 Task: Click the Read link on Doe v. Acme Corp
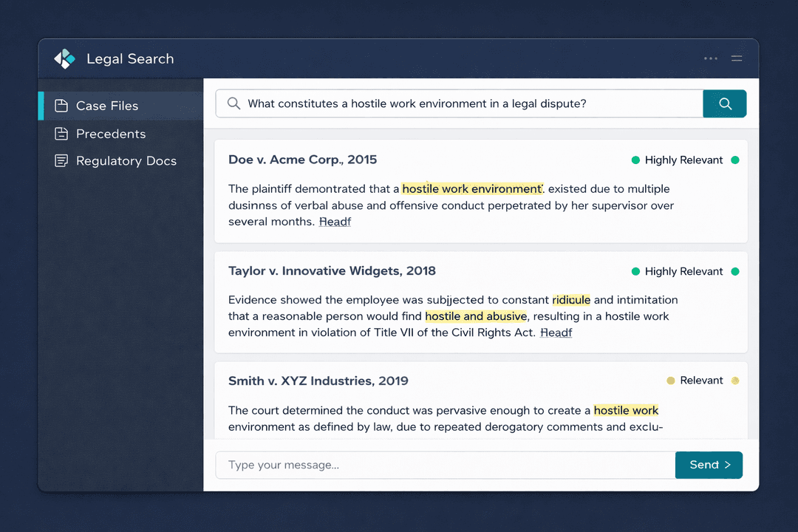[335, 222]
